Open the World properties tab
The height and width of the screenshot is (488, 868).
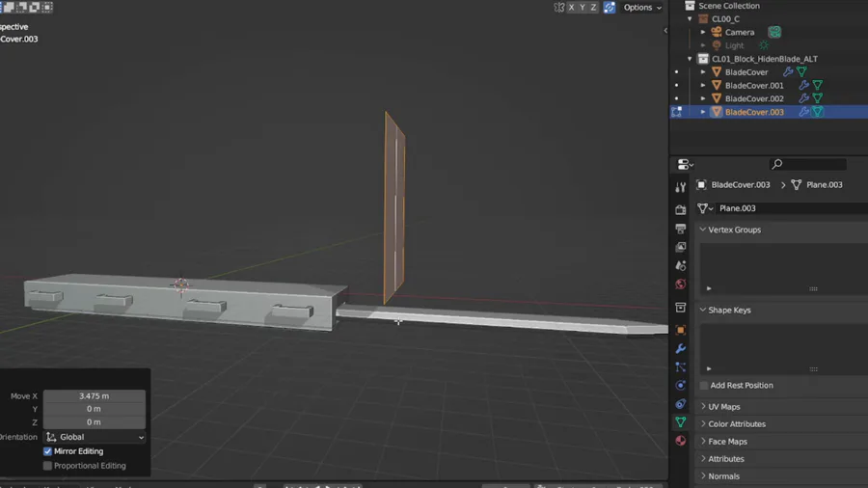pos(680,284)
